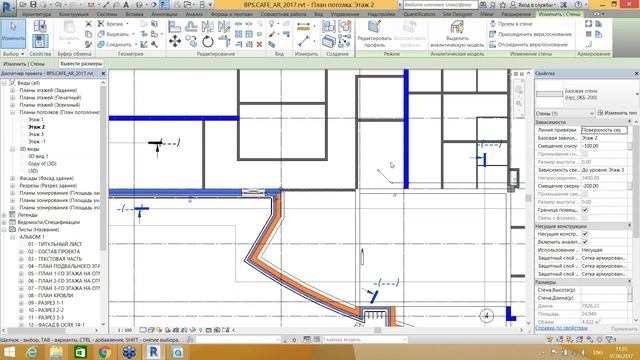
Task: Expand the Планы этажей (Задание) node
Action: pyautogui.click(x=13, y=90)
